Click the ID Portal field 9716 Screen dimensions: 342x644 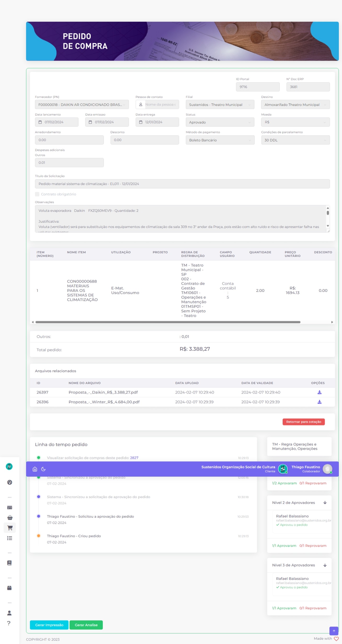click(x=258, y=87)
